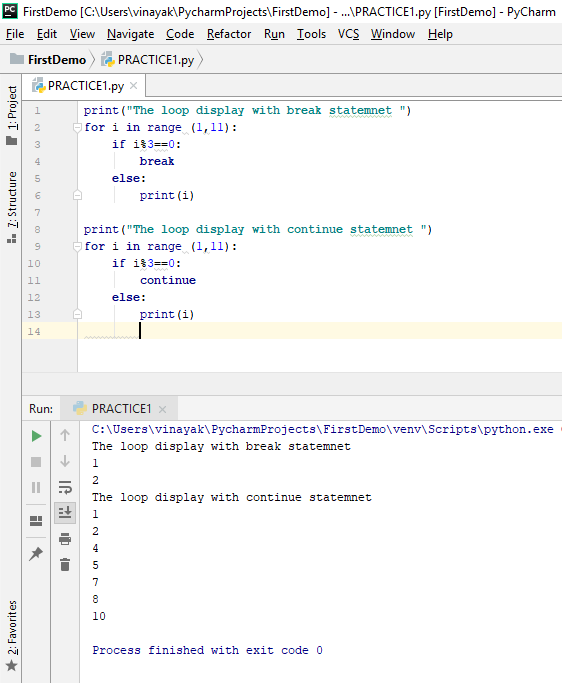Open the Code menu
Viewport: 562px width, 683px height.
(x=180, y=34)
